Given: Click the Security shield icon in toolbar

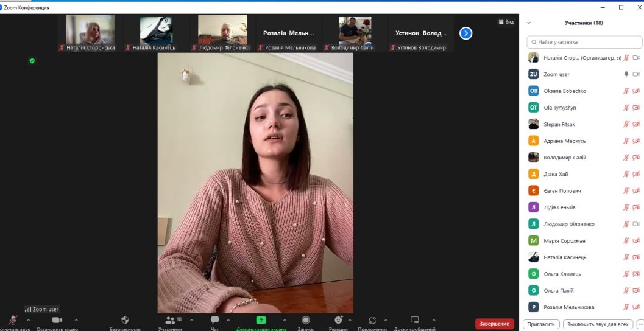Looking at the screenshot, I should click(125, 320).
